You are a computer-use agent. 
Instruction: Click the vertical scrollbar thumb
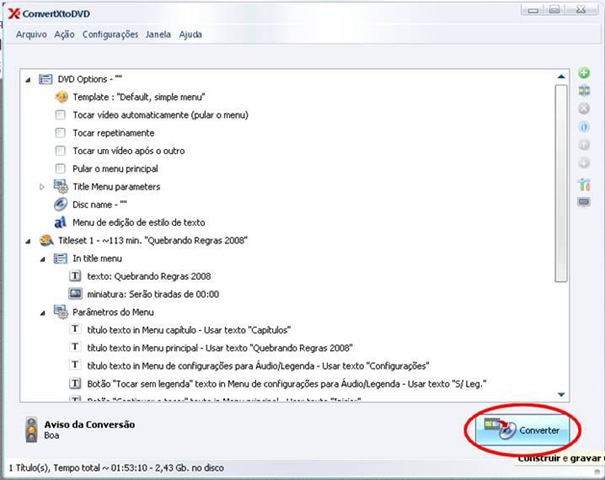click(561, 184)
